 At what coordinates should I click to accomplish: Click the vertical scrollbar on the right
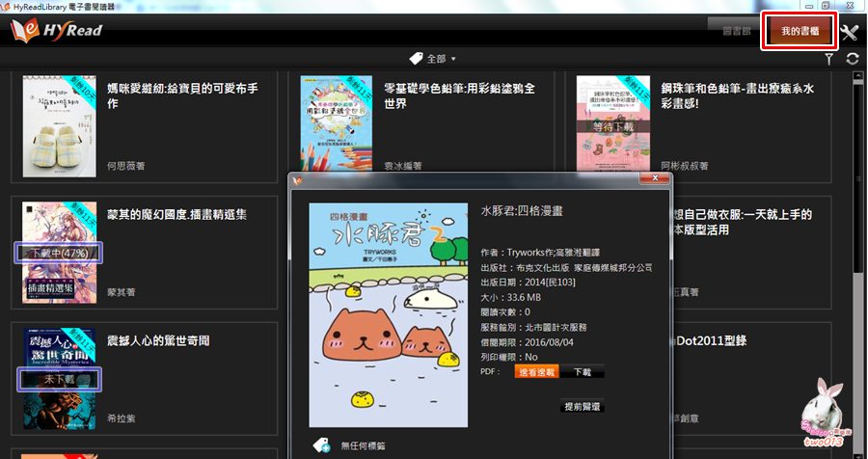click(858, 241)
